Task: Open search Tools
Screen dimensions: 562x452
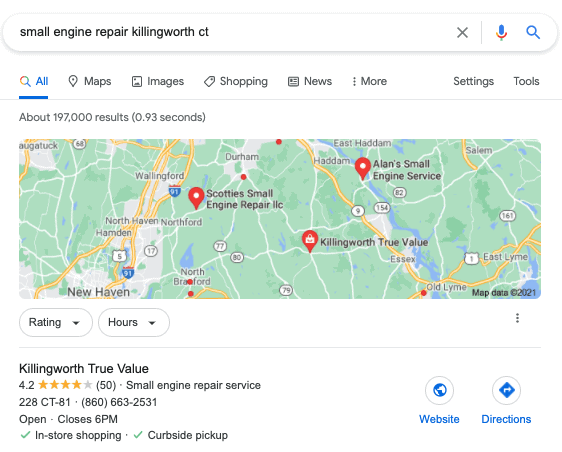Action: coord(526,81)
